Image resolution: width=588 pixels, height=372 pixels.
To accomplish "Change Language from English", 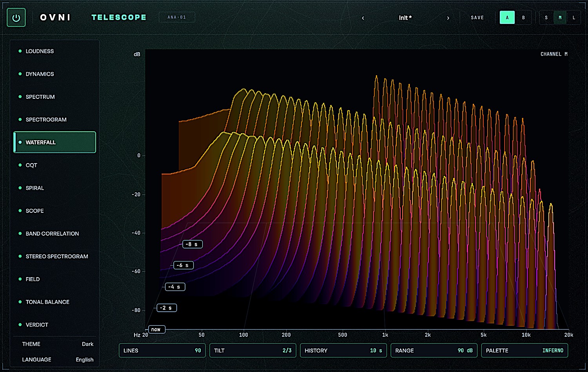I will tap(58, 359).
